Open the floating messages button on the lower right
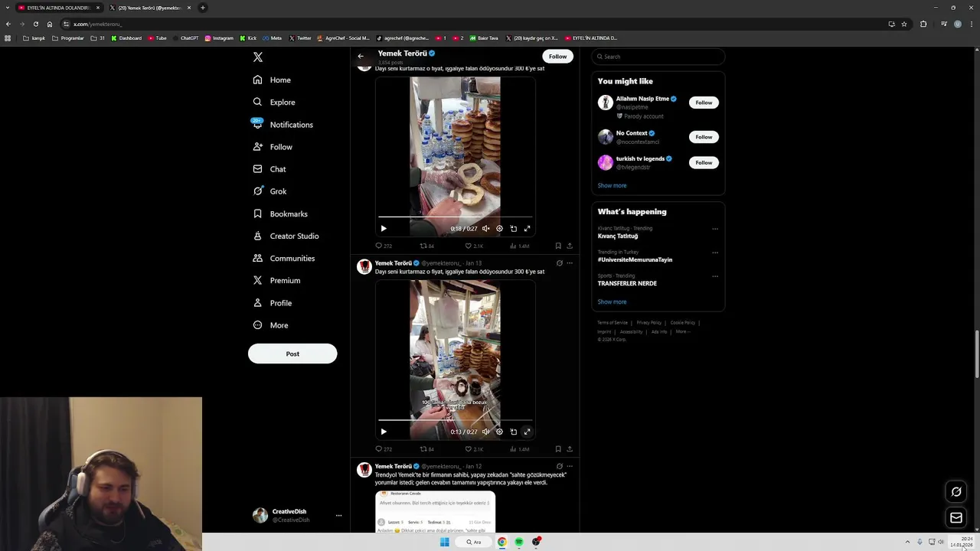 coord(956,518)
